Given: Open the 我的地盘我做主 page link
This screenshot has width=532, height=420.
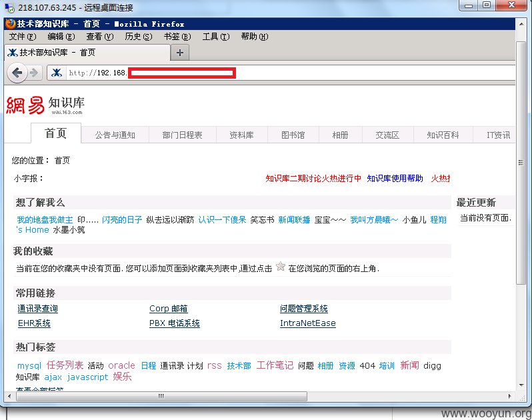Looking at the screenshot, I should pos(45,220).
